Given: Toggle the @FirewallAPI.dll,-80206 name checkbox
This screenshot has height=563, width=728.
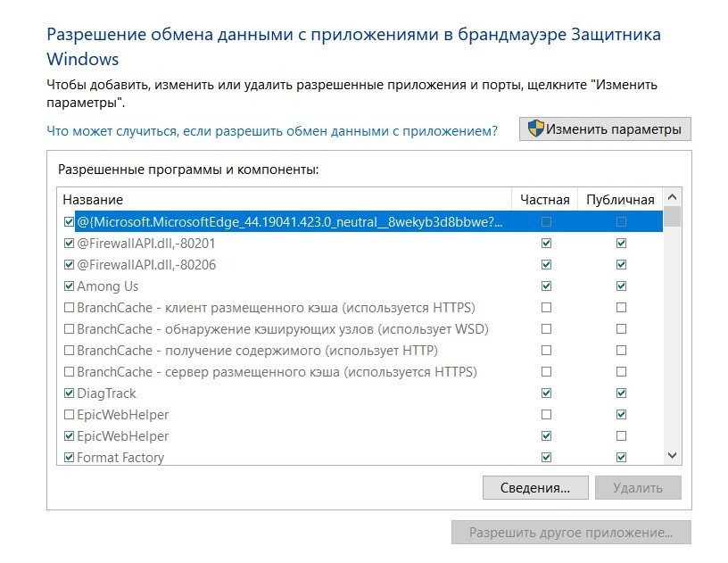Looking at the screenshot, I should 70,265.
